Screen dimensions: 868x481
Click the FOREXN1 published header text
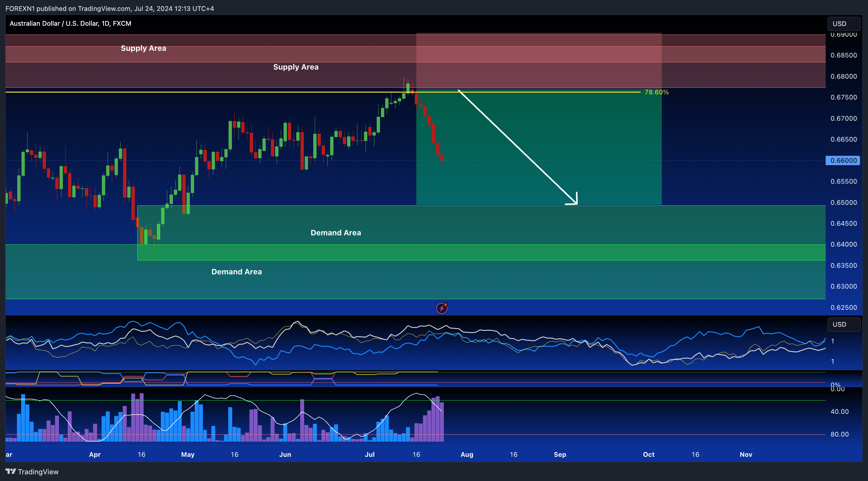(x=109, y=8)
